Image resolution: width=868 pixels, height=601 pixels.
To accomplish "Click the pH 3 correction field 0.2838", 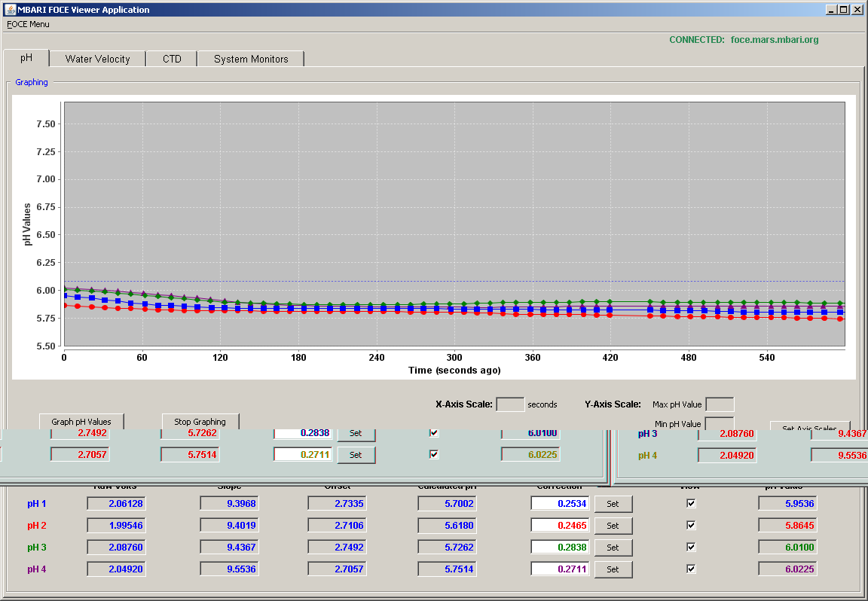I will (560, 547).
